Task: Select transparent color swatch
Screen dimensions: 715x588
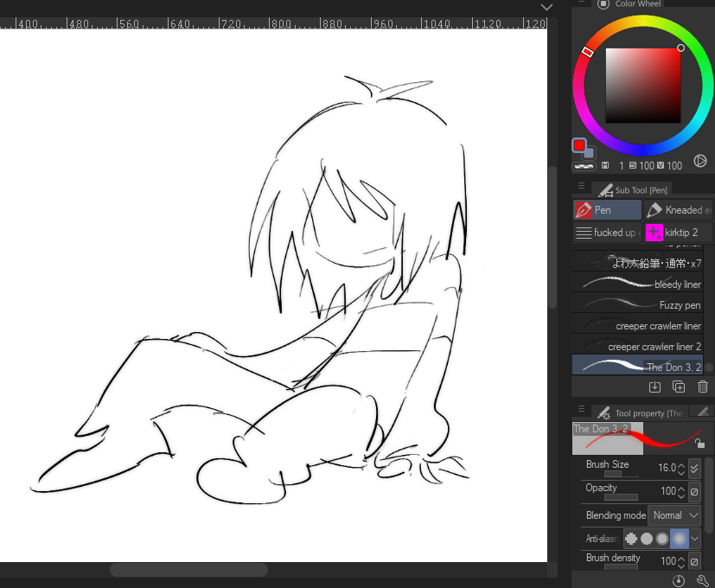Action: 584,167
